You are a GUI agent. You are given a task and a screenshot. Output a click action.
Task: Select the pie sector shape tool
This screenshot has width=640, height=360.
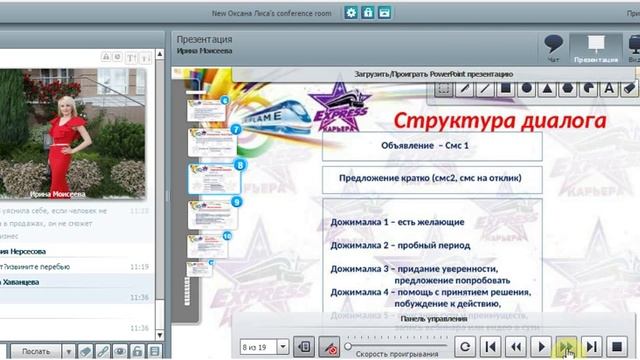[589, 88]
